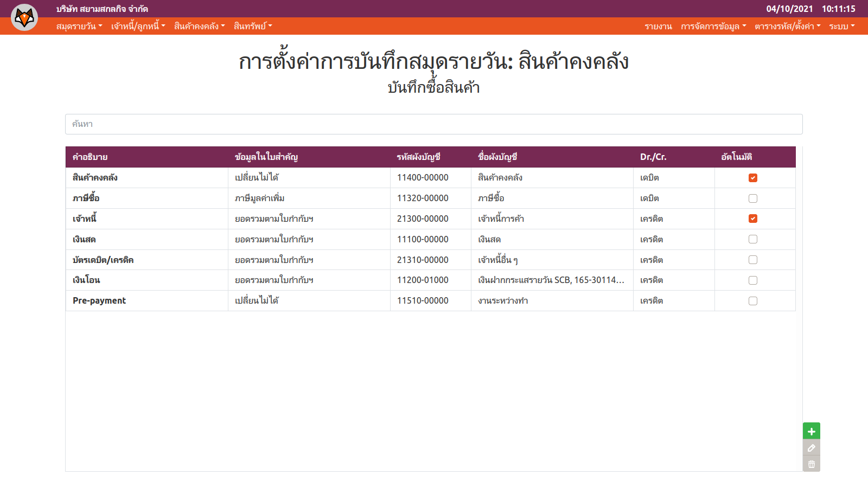Open the สมุดรายวัน dropdown menu
Screen dimensions: 868x488
79,26
